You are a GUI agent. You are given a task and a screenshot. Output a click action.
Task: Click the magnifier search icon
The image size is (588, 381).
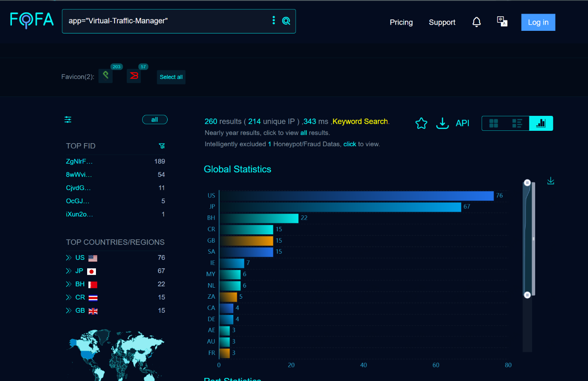[x=286, y=21]
